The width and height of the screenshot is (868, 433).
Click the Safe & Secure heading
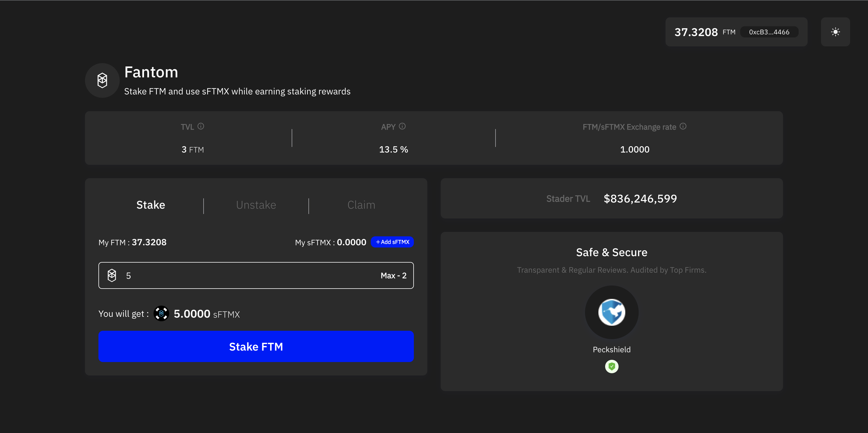612,252
